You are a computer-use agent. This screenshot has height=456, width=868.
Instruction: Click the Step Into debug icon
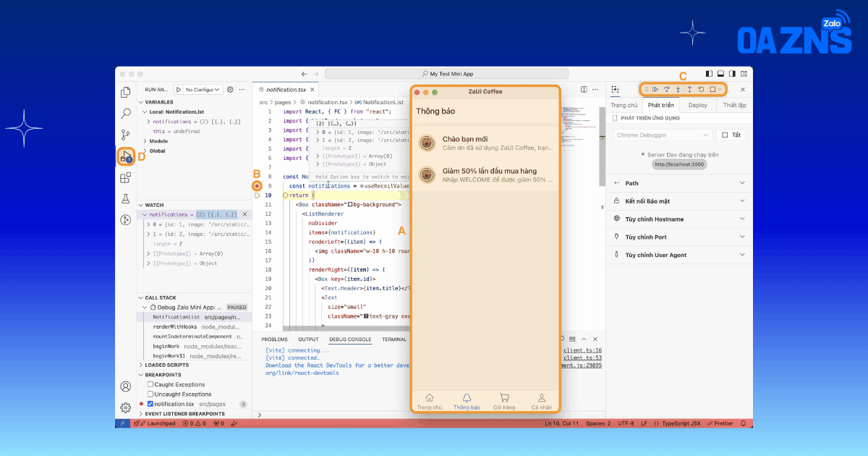678,90
